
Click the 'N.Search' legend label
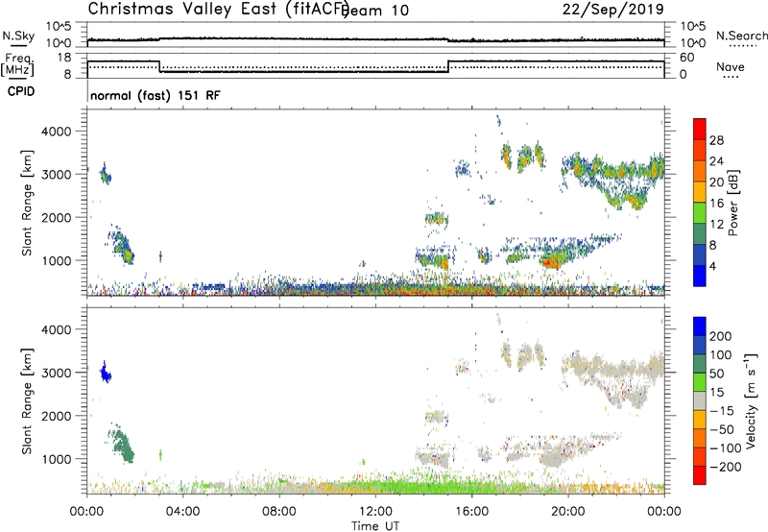point(741,36)
